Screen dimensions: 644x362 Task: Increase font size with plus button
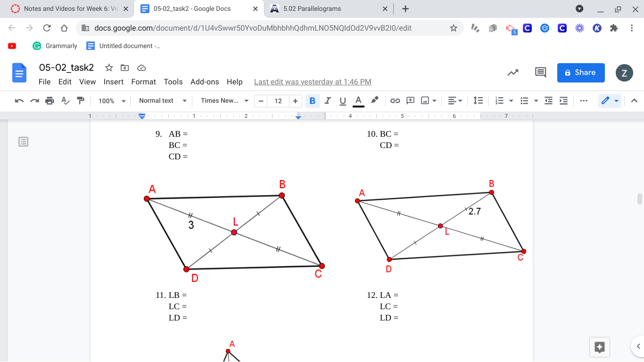(x=295, y=101)
